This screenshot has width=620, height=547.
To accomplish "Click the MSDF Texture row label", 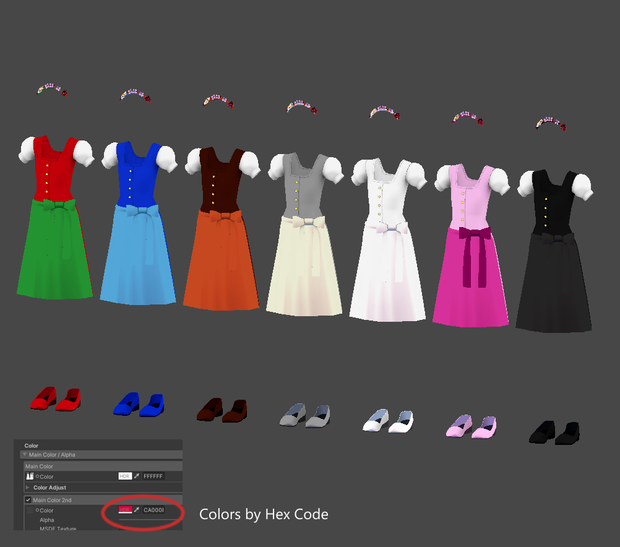I will [x=58, y=528].
